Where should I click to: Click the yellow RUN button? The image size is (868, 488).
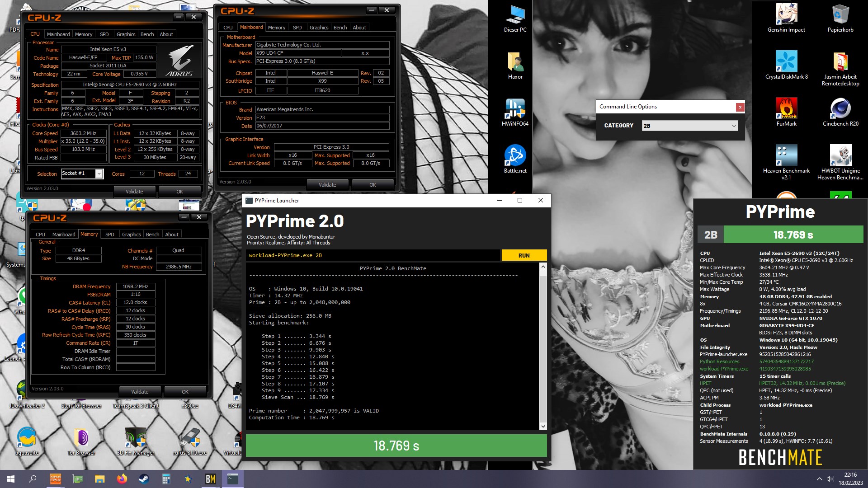coord(524,255)
